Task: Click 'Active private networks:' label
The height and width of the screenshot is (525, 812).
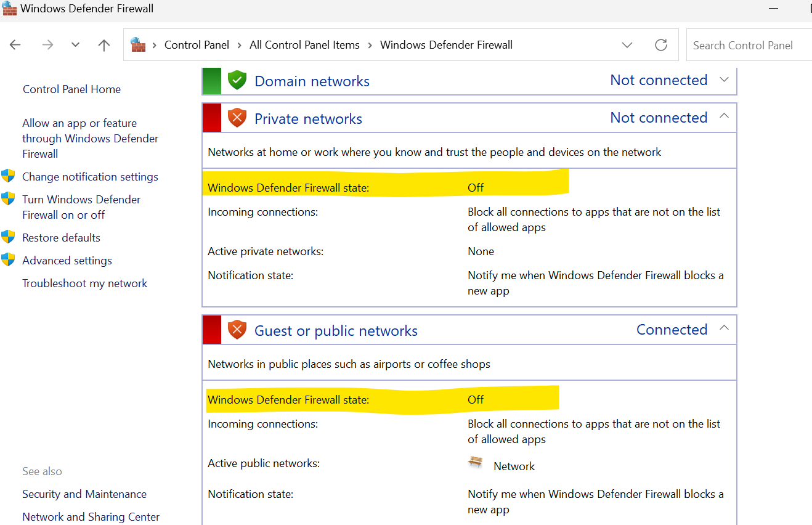Action: (x=266, y=251)
